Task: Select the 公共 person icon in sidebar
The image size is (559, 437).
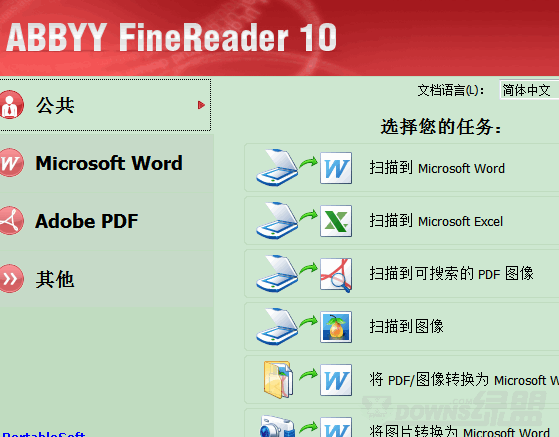Action: coord(11,105)
